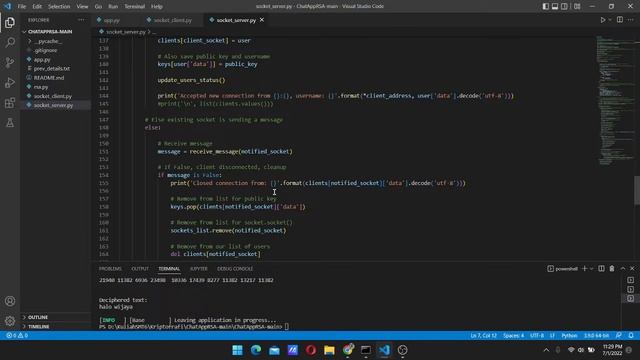
Task: Kill the terminal with trash icon
Action: coord(612,269)
